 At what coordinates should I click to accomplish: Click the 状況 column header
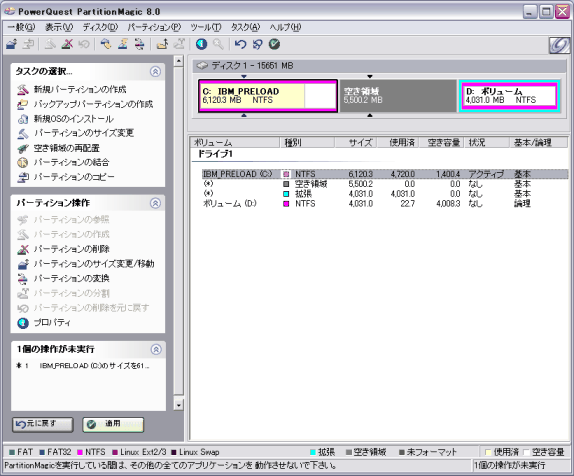click(487, 142)
